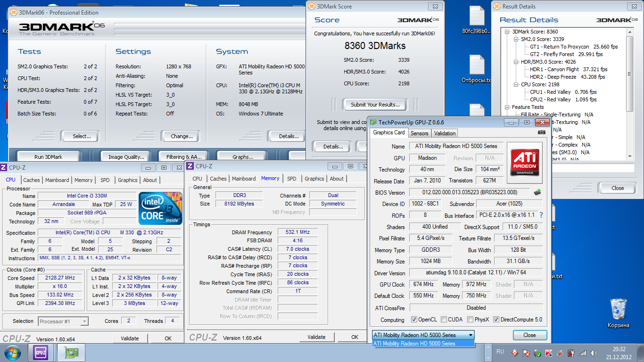Click the Close button in GPU-Z
Viewport: 644px width, 362px height.
(x=529, y=335)
